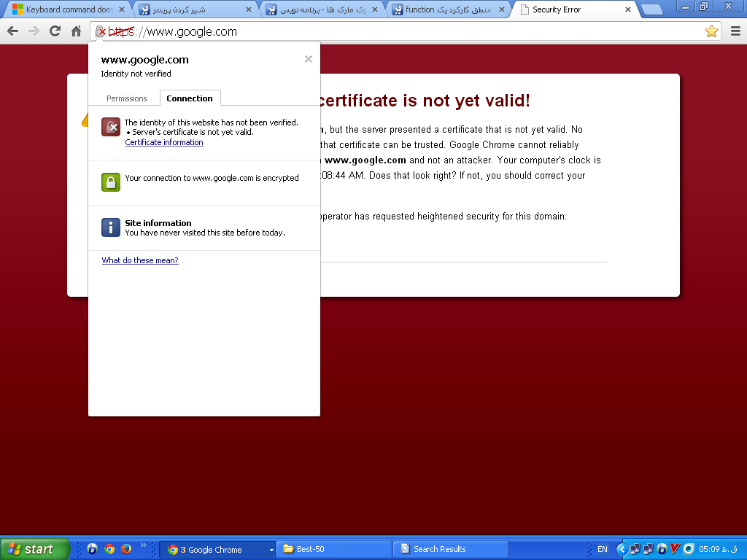Click the "certificate is not yet valid!" page heading
This screenshot has height=560, width=747.
[x=424, y=101]
